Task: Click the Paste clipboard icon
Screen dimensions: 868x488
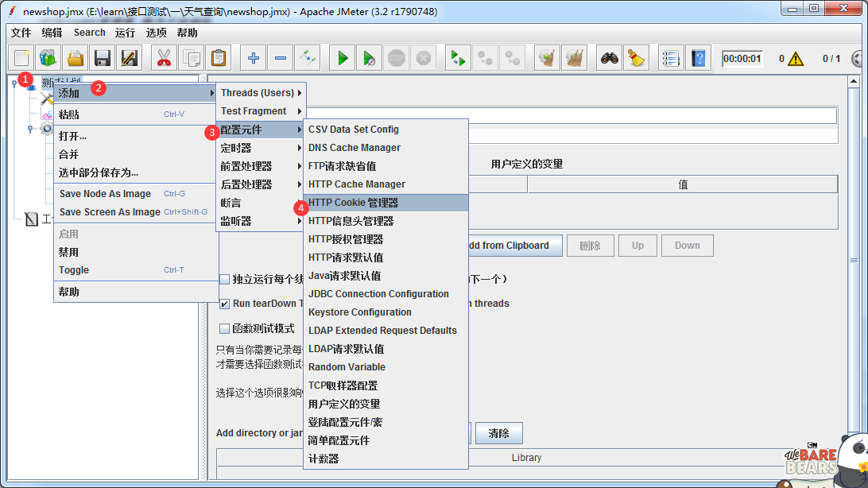Action: (219, 58)
